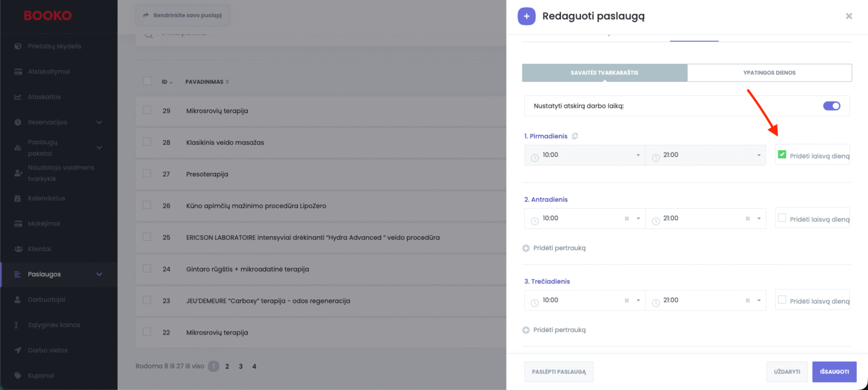Click the purple plus icon beside Redaguoti paslaugą
This screenshot has width=868, height=390.
526,16
